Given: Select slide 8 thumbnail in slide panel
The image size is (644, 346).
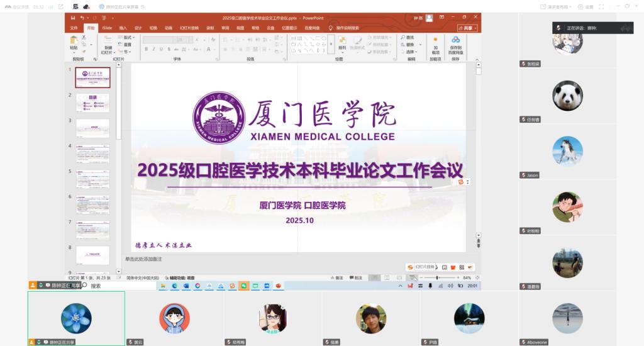Looking at the screenshot, I should click(92, 255).
